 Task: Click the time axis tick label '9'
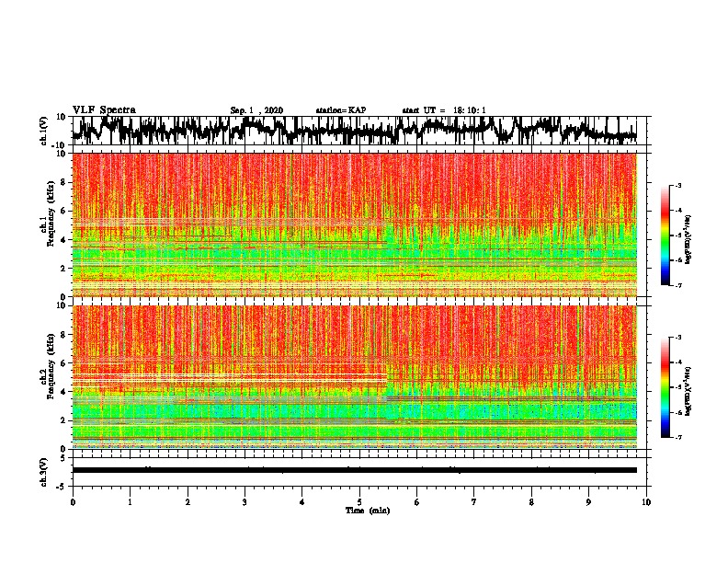click(588, 502)
